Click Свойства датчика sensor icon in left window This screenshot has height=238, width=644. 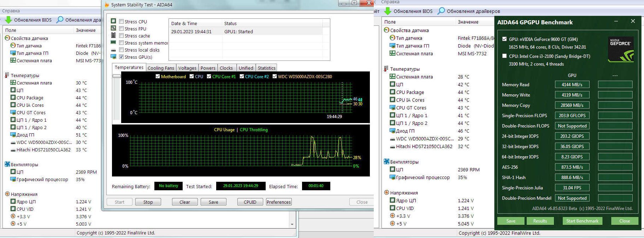click(x=7, y=38)
